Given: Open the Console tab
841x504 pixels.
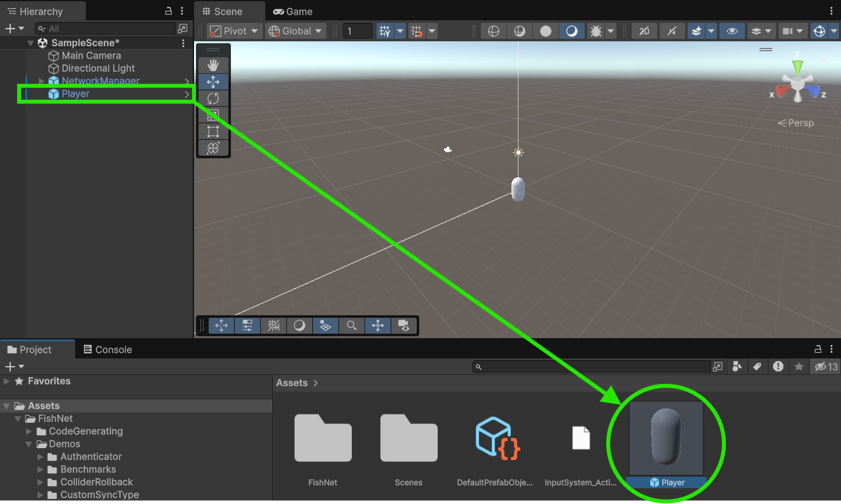Looking at the screenshot, I should pos(107,350).
